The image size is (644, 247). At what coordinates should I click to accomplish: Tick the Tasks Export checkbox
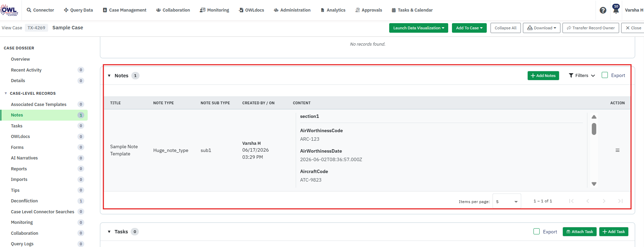[537, 231]
